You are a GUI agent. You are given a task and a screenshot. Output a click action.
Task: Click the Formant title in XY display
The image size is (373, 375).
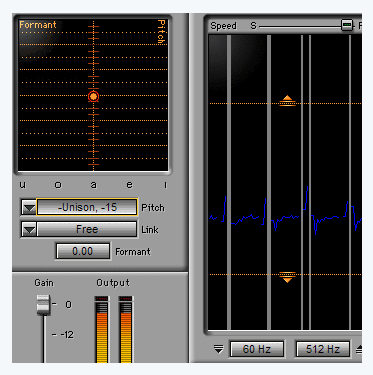click(x=38, y=25)
